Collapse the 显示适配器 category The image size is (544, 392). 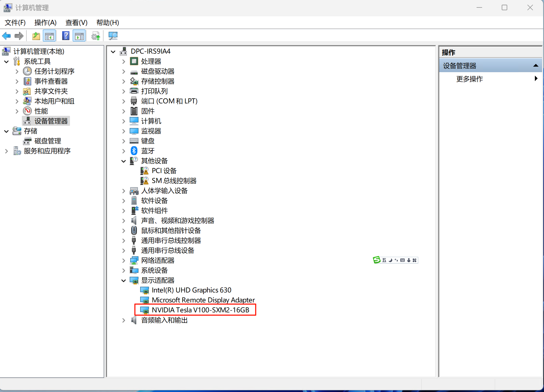[124, 281]
